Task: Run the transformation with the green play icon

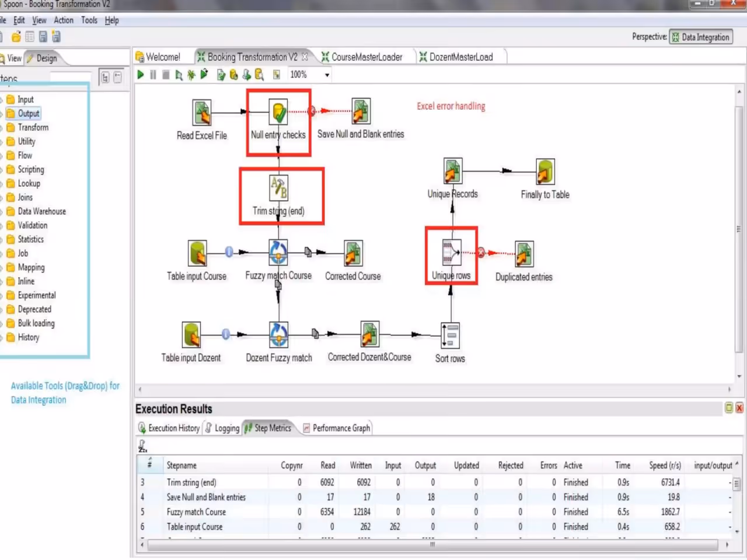Action: (x=141, y=75)
